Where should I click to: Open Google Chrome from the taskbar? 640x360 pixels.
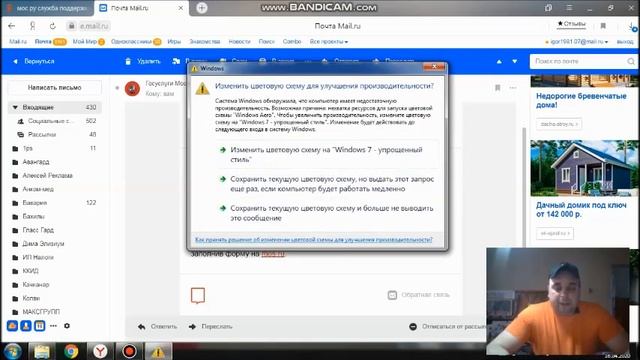[71, 351]
